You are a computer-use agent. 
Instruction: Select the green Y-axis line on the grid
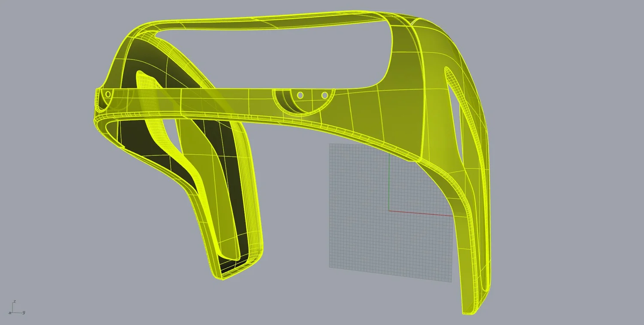coord(389,182)
